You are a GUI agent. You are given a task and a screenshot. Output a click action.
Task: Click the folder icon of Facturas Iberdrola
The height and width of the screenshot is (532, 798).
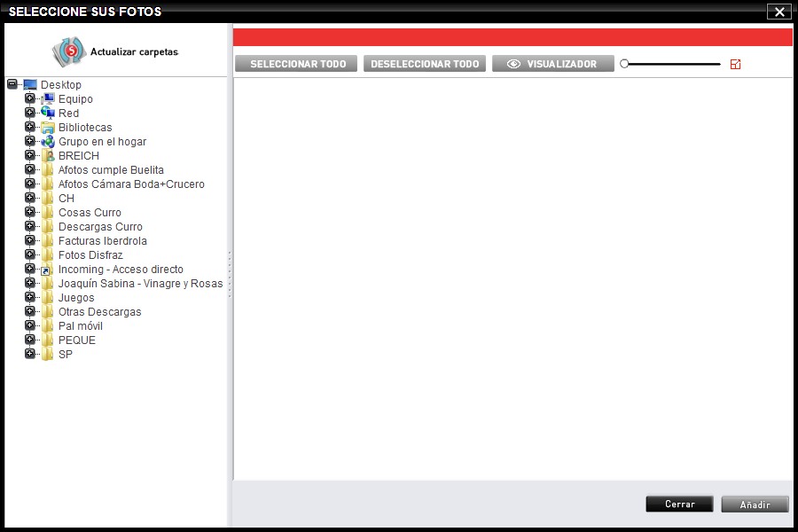pos(47,241)
